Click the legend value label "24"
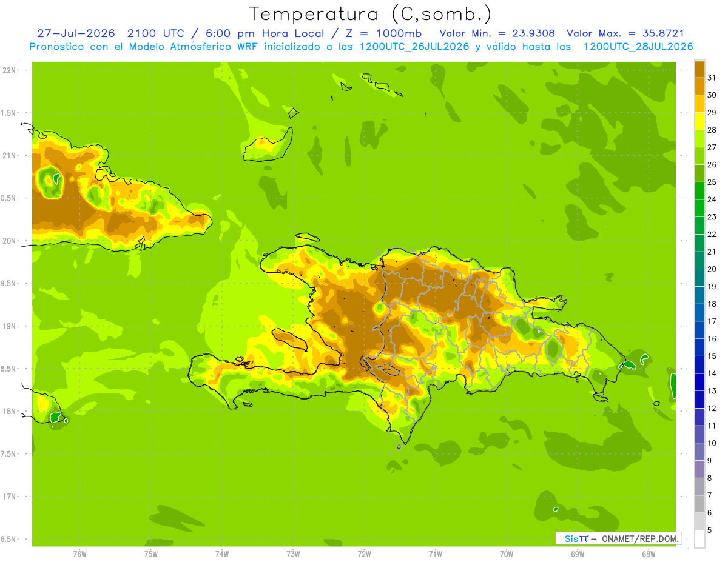The height and width of the screenshot is (562, 728). coord(712,199)
